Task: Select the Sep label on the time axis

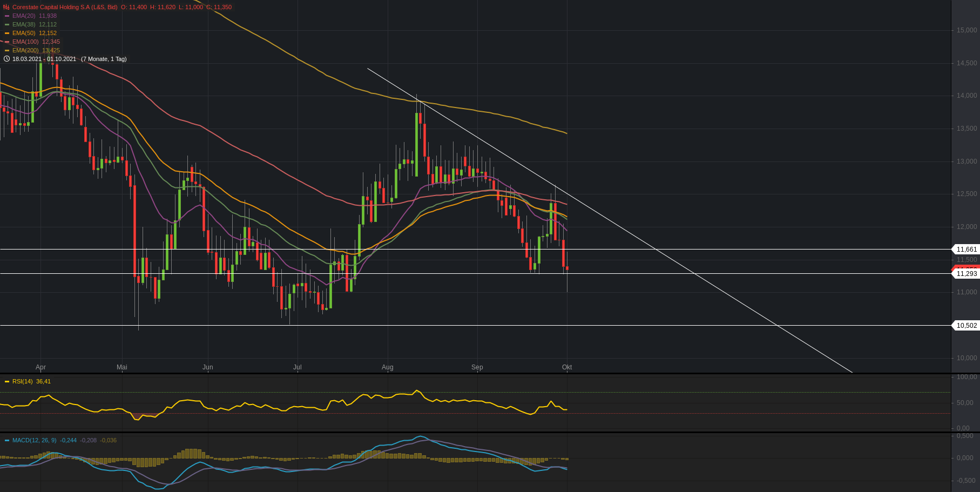Action: tap(476, 367)
